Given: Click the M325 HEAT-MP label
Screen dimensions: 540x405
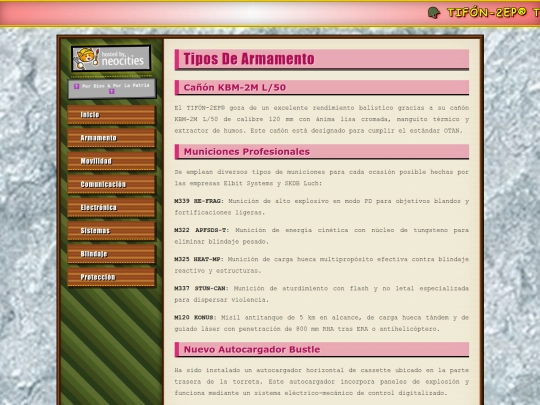Looking at the screenshot, I should [198, 259].
